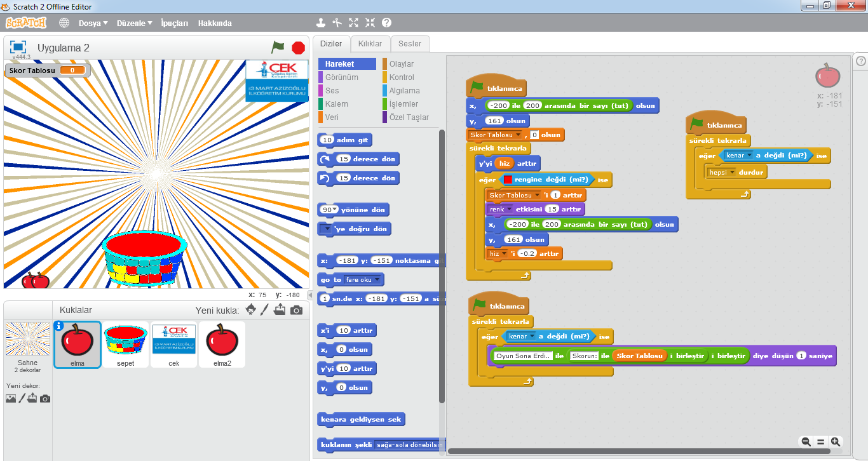
Task: Switch to the Diziler tab
Action: click(x=331, y=44)
